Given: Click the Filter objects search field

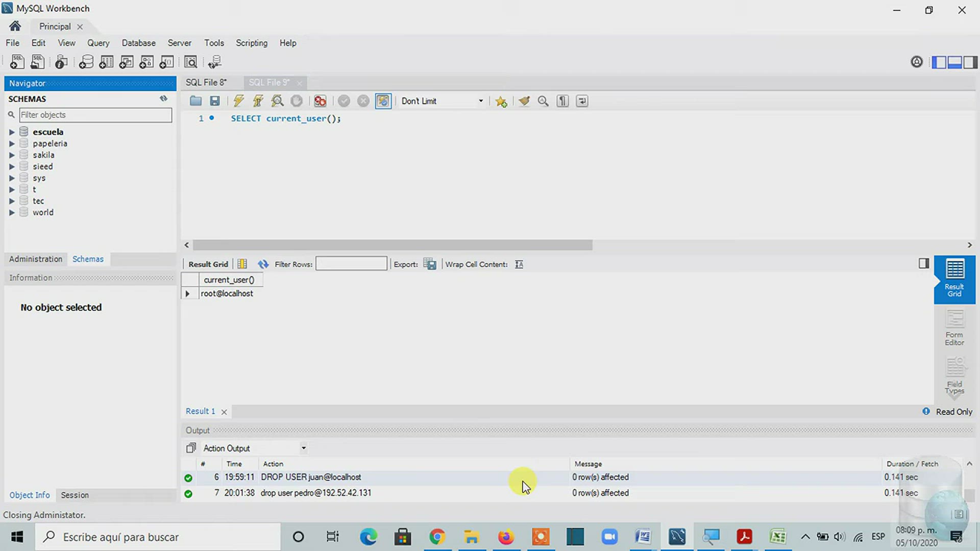Looking at the screenshot, I should pyautogui.click(x=95, y=115).
